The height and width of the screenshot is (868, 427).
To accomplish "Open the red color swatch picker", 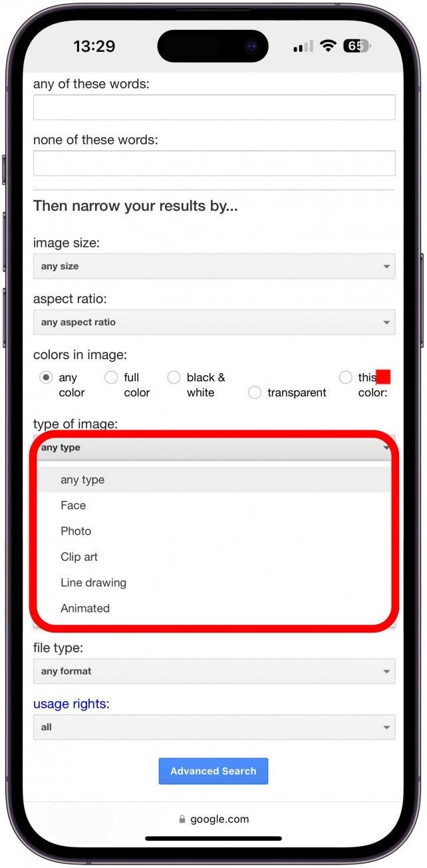I will pos(383,377).
